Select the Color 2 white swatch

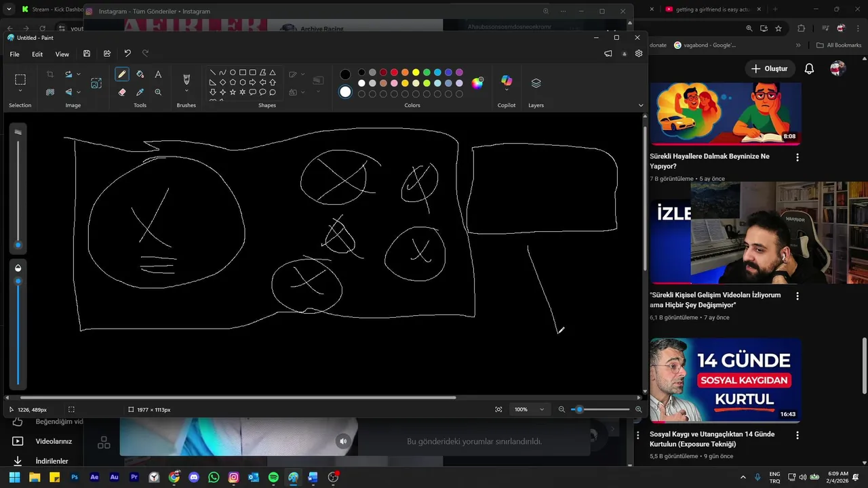[345, 91]
